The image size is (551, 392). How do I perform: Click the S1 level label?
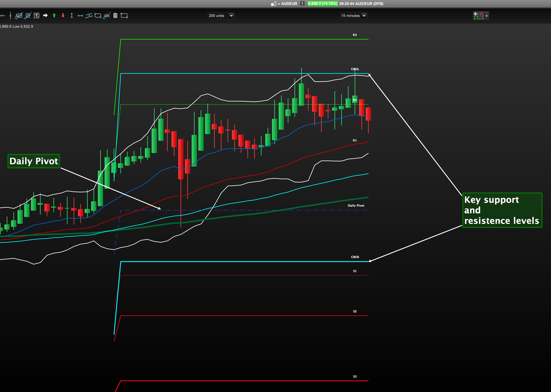click(x=355, y=271)
